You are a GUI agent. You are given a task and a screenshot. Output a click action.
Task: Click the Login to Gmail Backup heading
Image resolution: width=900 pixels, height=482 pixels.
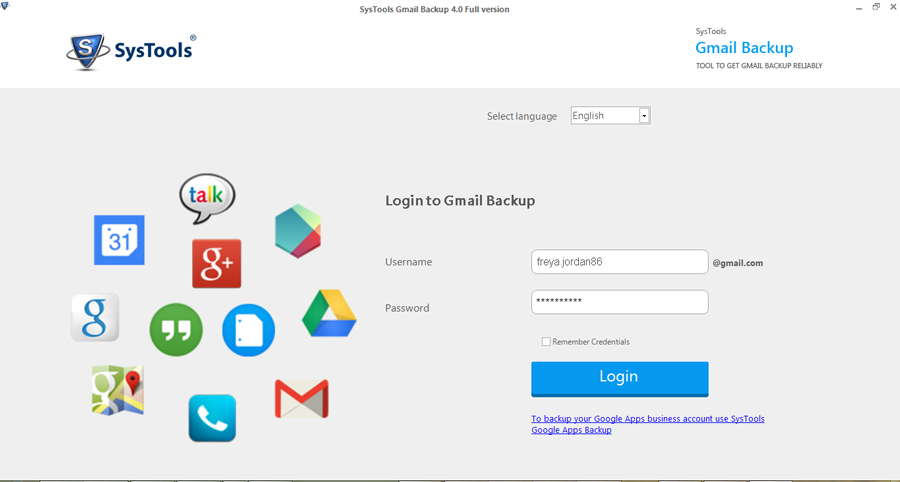tap(460, 201)
